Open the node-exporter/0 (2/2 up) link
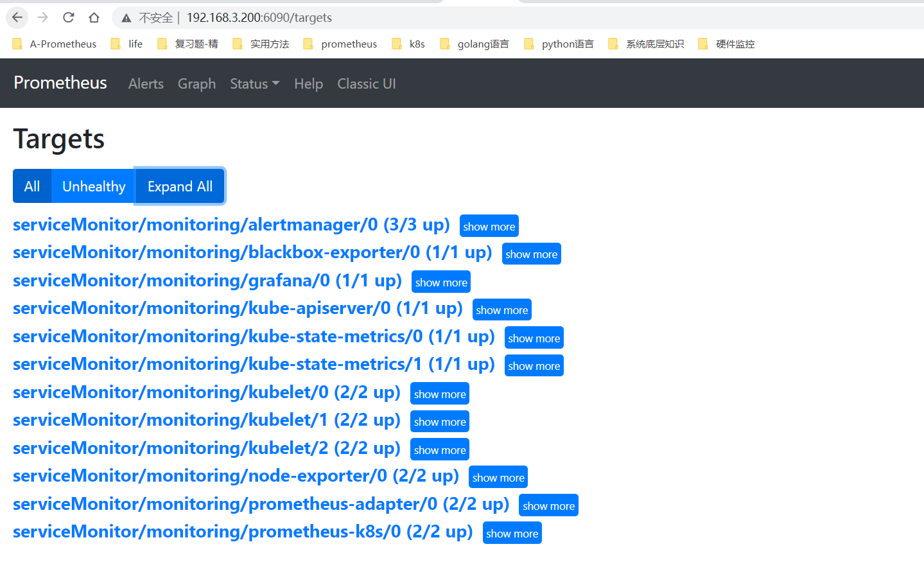This screenshot has width=924, height=585. (x=236, y=476)
